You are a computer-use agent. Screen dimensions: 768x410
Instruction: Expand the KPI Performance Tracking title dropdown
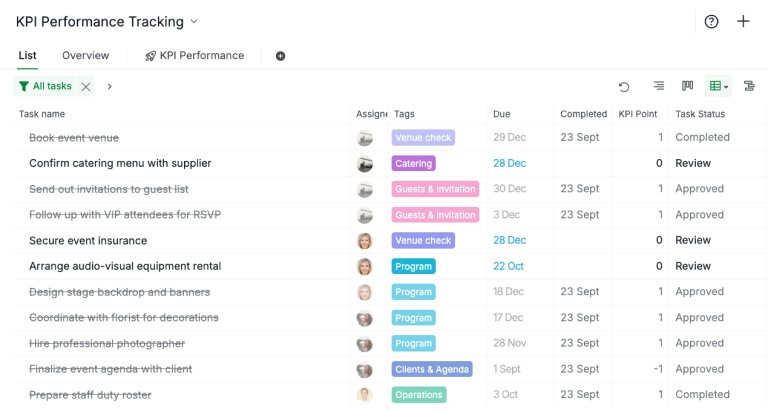194,22
